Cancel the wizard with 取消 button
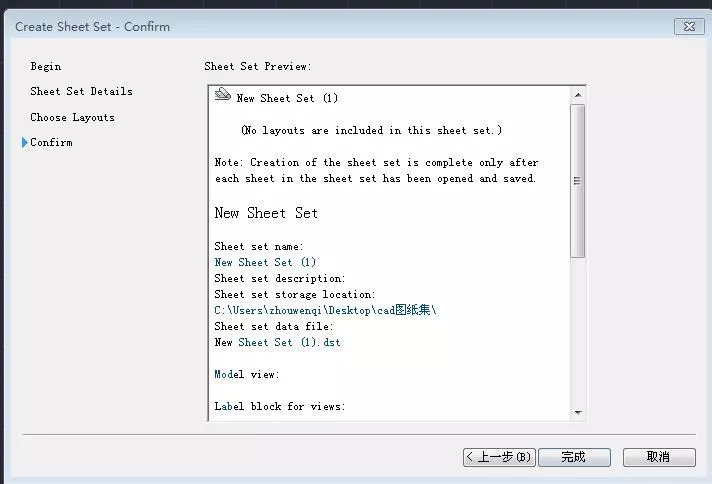 [658, 457]
